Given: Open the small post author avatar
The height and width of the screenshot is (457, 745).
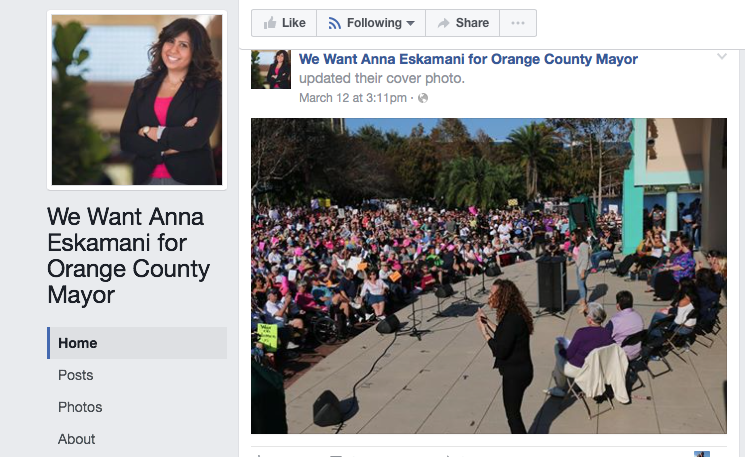Looking at the screenshot, I should point(271,69).
